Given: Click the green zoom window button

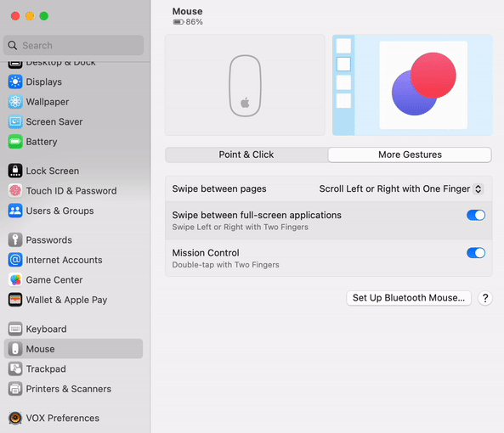Looking at the screenshot, I should click(43, 16).
